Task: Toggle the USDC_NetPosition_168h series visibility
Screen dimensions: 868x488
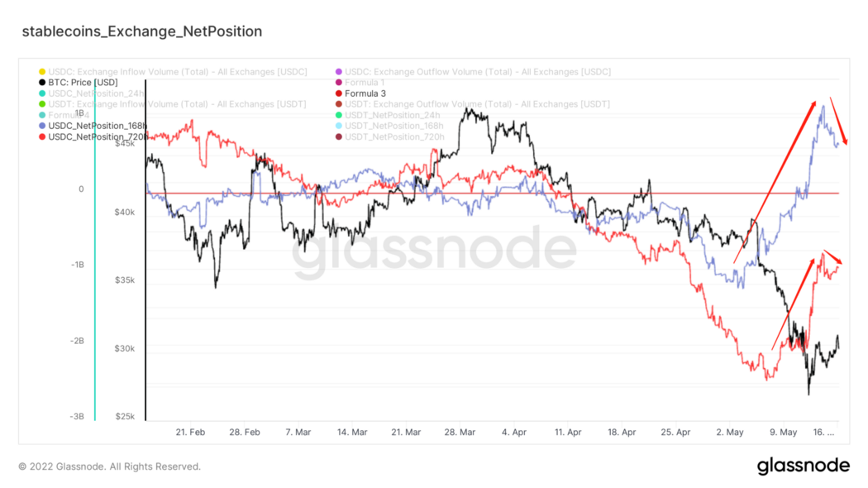Action: tap(98, 126)
